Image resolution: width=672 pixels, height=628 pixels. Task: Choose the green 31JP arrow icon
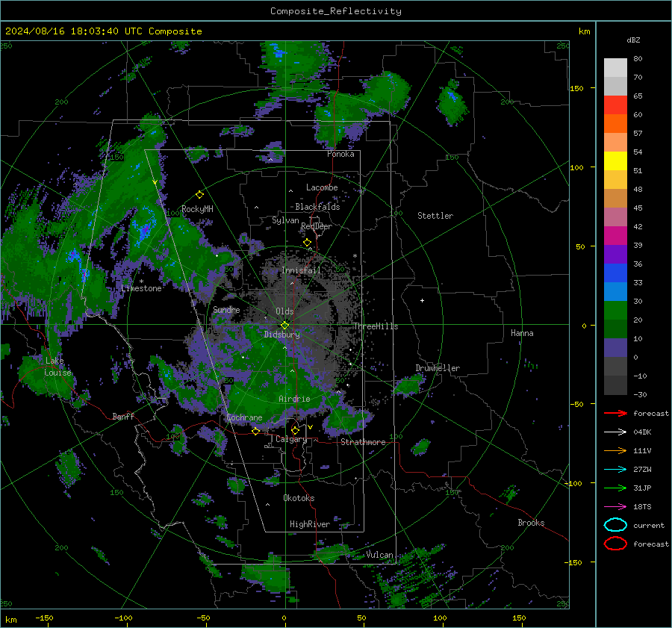(x=615, y=488)
